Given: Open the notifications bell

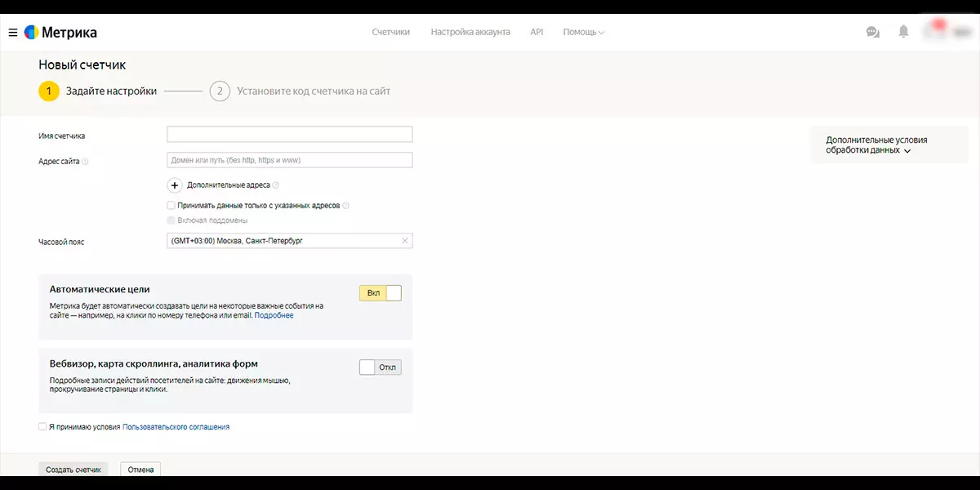Looking at the screenshot, I should click(x=903, y=32).
